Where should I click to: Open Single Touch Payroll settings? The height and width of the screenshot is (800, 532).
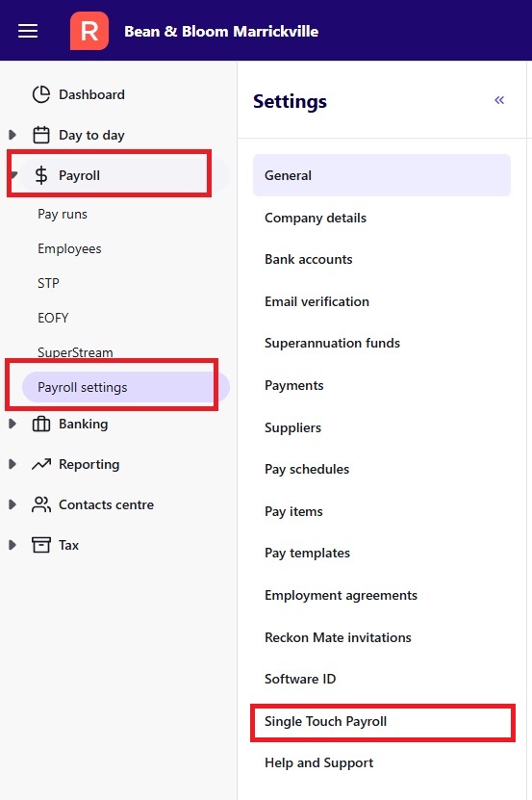click(x=325, y=721)
